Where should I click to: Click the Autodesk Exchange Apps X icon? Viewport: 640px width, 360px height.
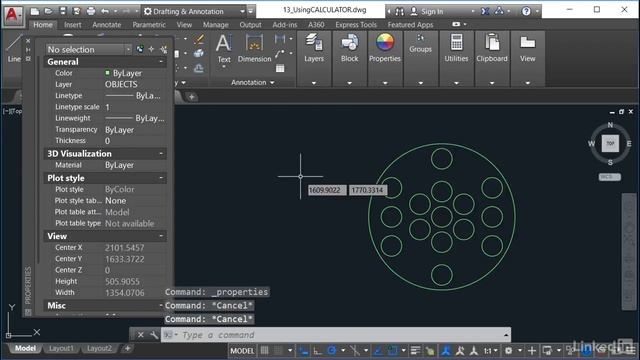[485, 11]
